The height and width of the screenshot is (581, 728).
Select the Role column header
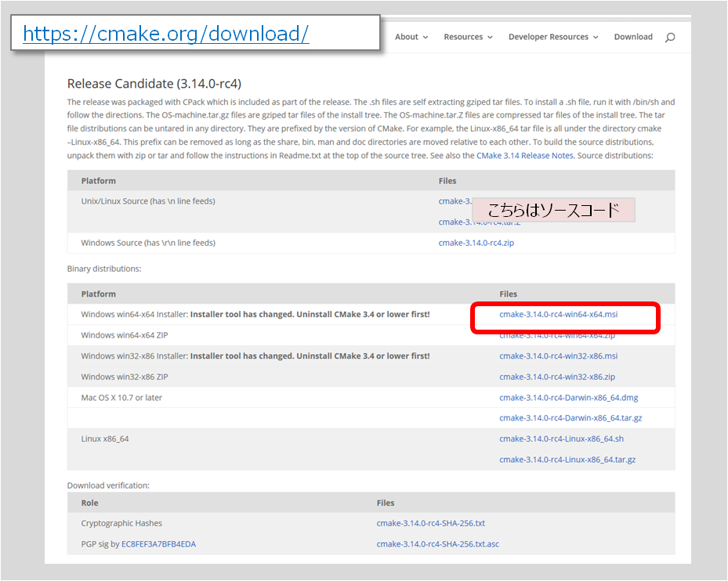pyautogui.click(x=89, y=503)
